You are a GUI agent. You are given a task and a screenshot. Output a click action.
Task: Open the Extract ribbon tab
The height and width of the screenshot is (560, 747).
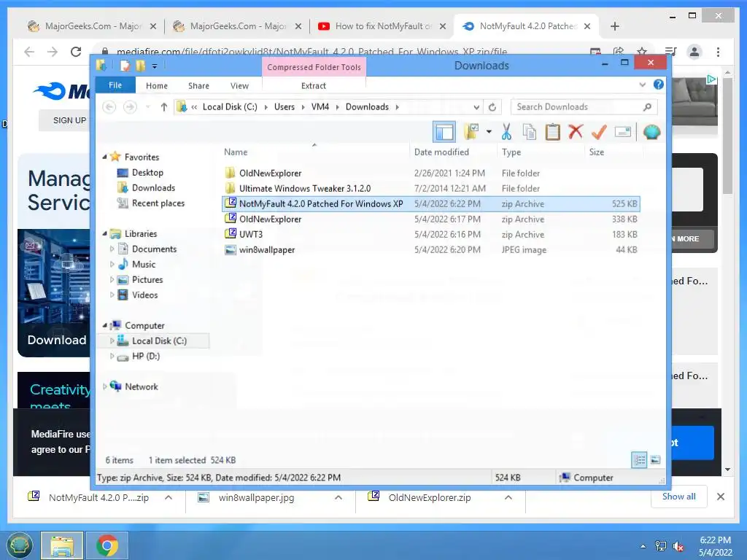point(314,86)
